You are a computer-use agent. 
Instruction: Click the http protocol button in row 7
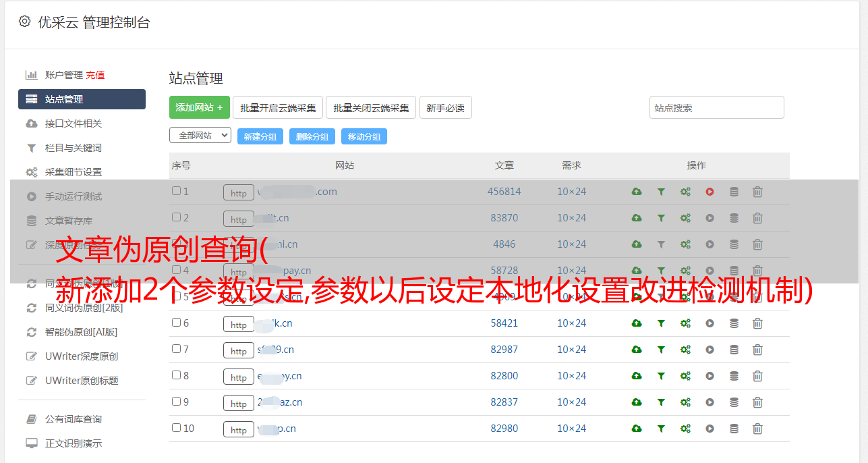pos(239,350)
